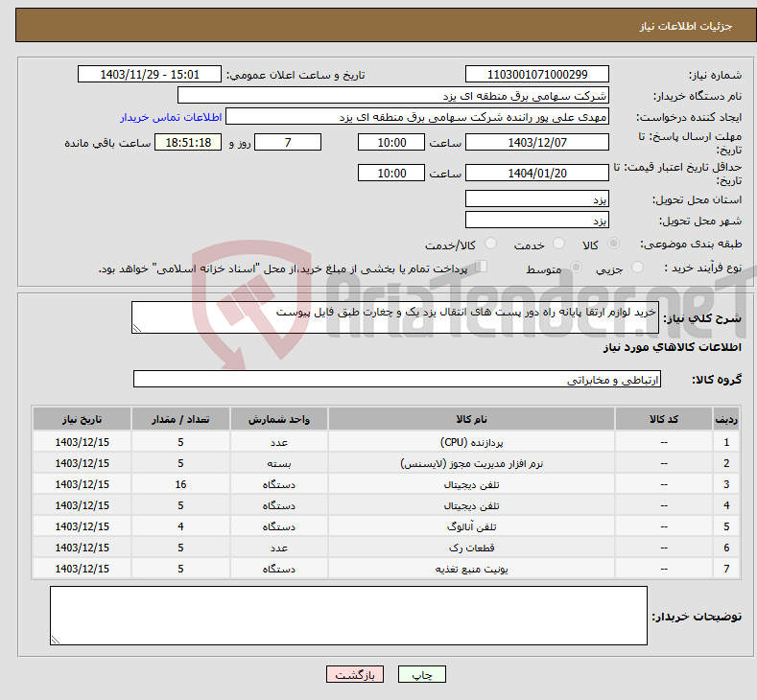Click the شهر محل تحویل field
The height and width of the screenshot is (700, 757).
pyautogui.click(x=537, y=220)
